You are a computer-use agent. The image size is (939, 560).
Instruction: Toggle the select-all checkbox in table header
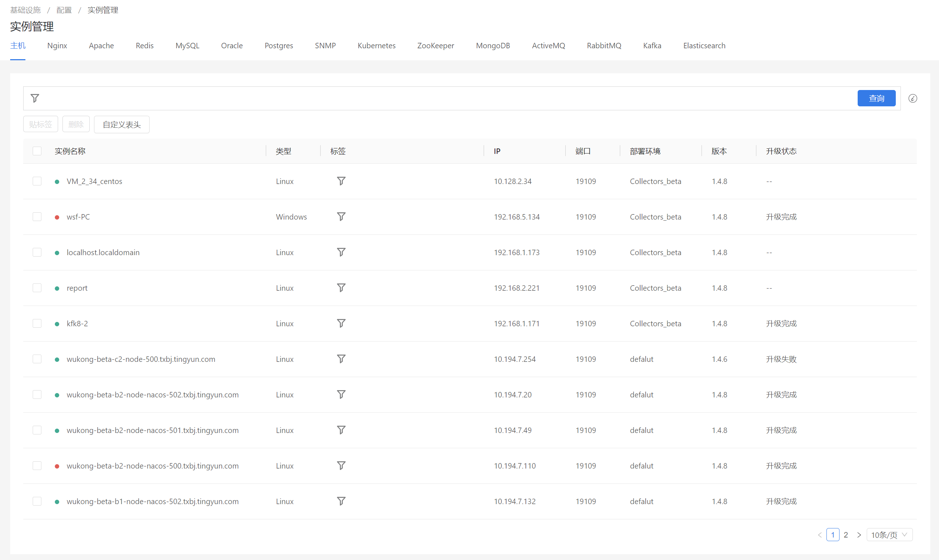pos(37,151)
